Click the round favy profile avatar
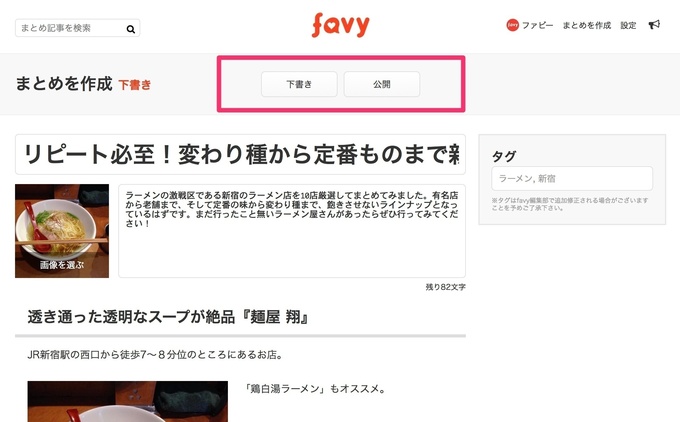Image resolution: width=680 pixels, height=422 pixels. (x=513, y=25)
